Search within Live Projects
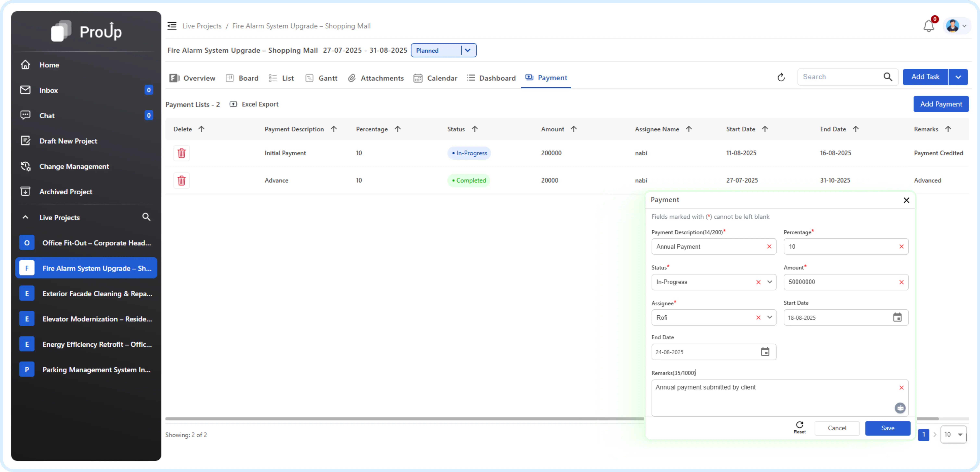 pyautogui.click(x=146, y=217)
